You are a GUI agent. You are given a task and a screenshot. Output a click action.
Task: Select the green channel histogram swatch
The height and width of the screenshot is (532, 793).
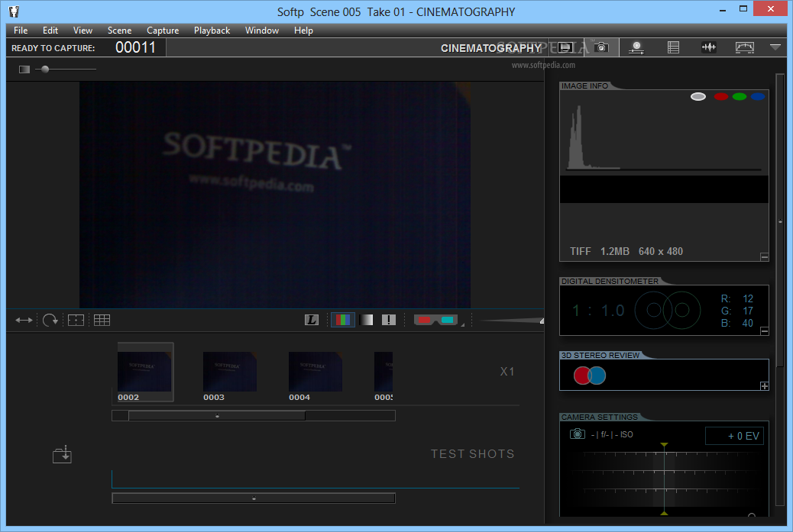(740, 96)
